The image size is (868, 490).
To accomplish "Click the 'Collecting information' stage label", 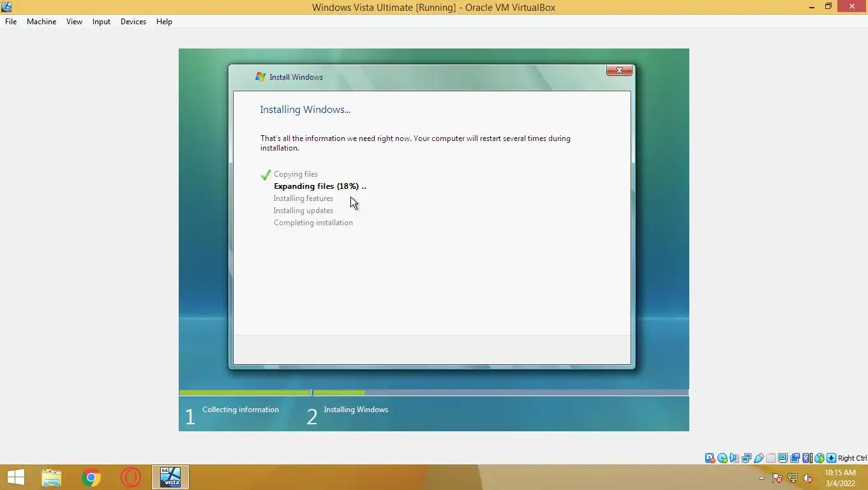I will [241, 410].
